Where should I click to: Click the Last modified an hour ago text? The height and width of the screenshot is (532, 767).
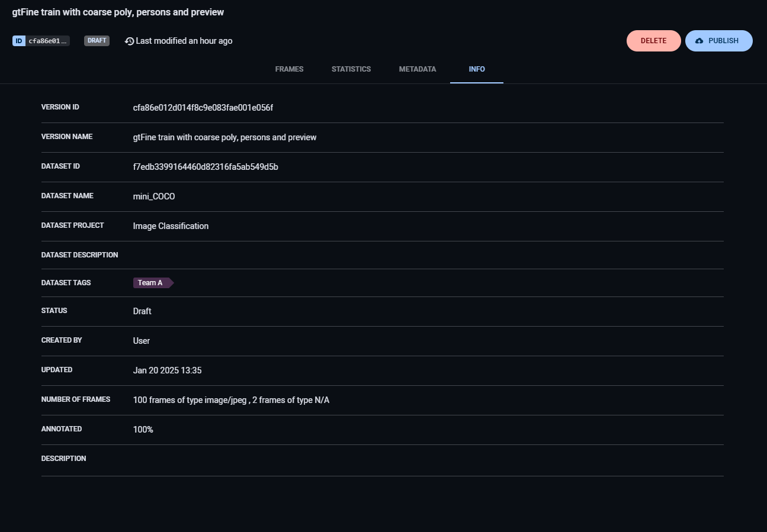(184, 40)
